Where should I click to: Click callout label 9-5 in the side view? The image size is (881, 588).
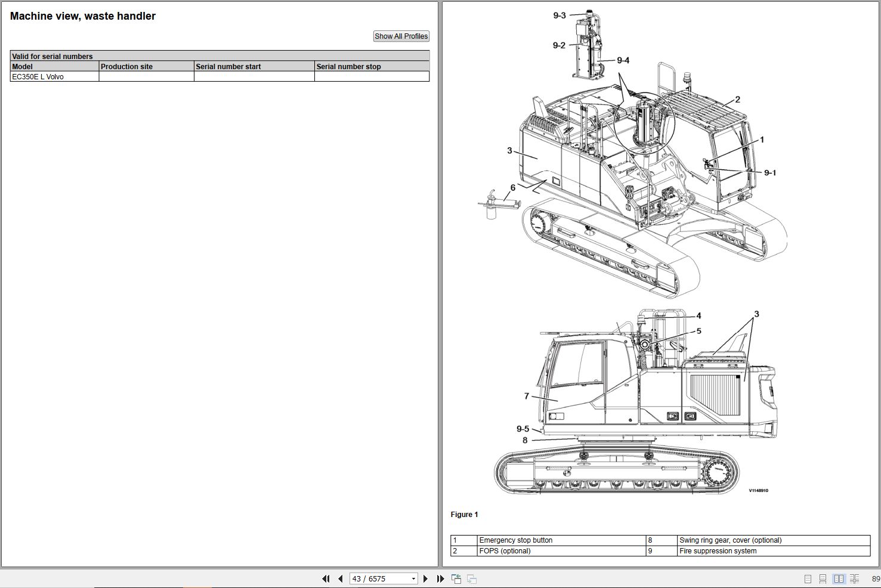pyautogui.click(x=523, y=429)
